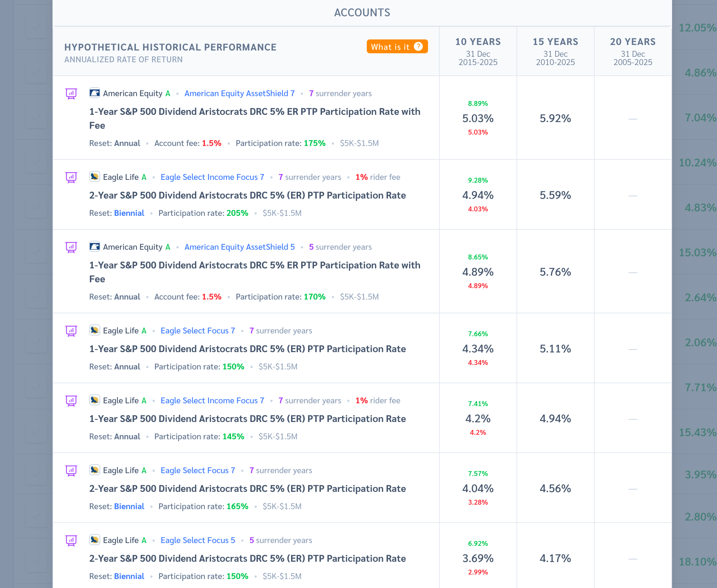Screen dimensions: 717x588
Task: Select the large 4.2% ten-year return value
Action: pyautogui.click(x=478, y=419)
